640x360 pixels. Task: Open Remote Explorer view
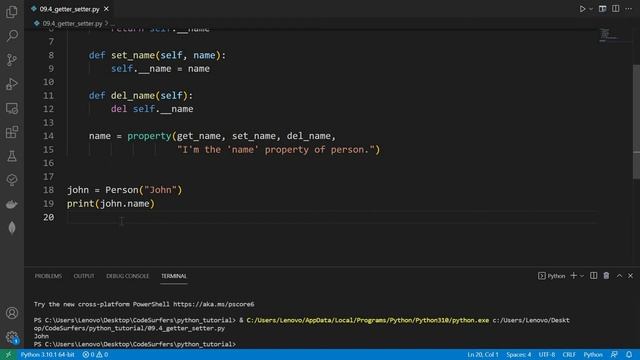(12, 108)
